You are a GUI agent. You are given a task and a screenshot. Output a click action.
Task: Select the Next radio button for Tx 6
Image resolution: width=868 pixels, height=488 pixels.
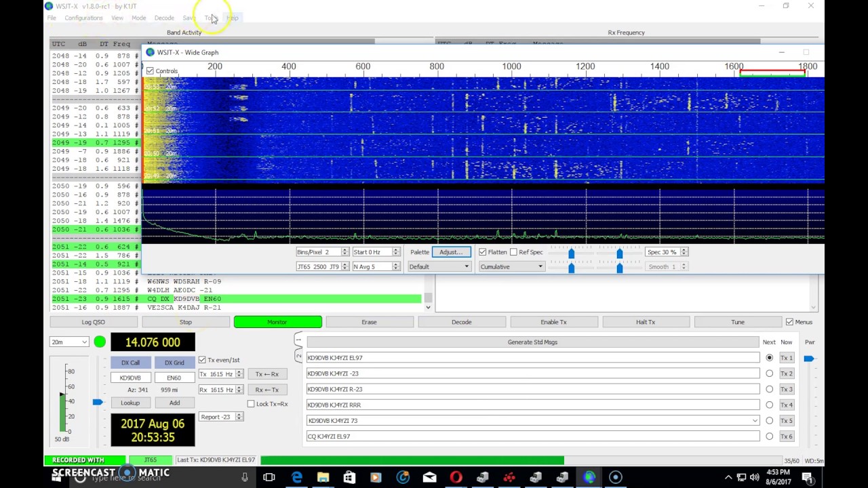coord(769,436)
